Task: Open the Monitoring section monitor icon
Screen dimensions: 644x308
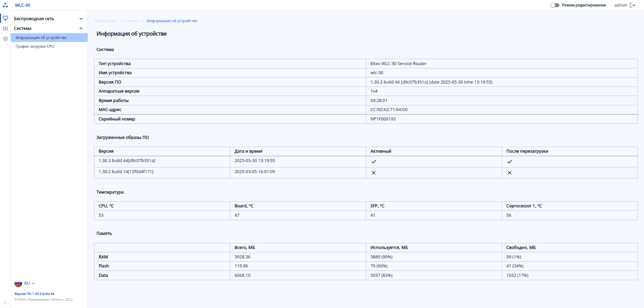Action: [x=5, y=18]
